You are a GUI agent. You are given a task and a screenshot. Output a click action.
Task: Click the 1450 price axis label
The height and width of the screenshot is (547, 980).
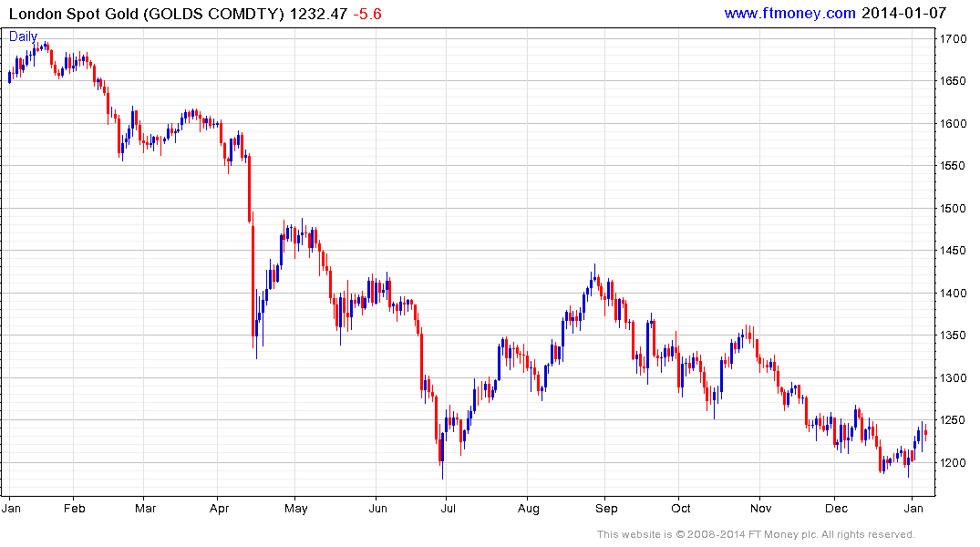pyautogui.click(x=954, y=251)
